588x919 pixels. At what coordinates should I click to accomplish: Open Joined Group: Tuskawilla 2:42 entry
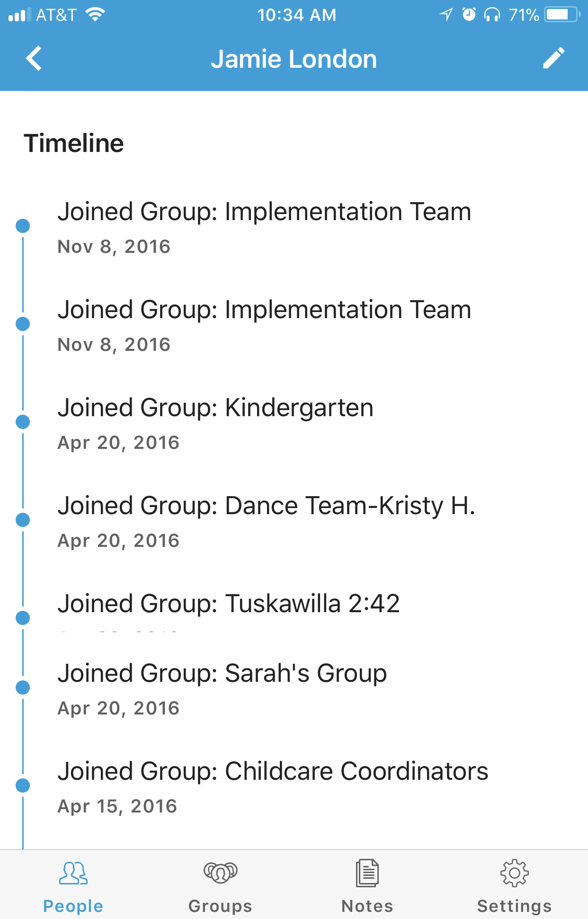[229, 604]
